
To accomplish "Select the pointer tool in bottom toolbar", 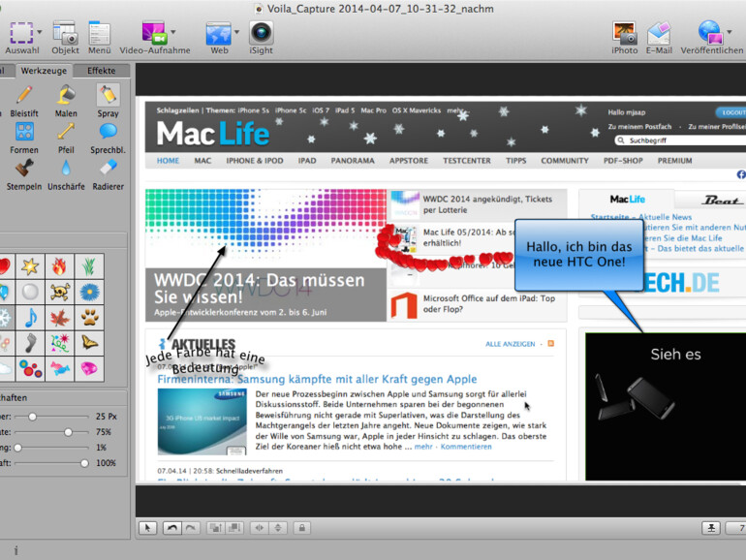I will tap(148, 528).
